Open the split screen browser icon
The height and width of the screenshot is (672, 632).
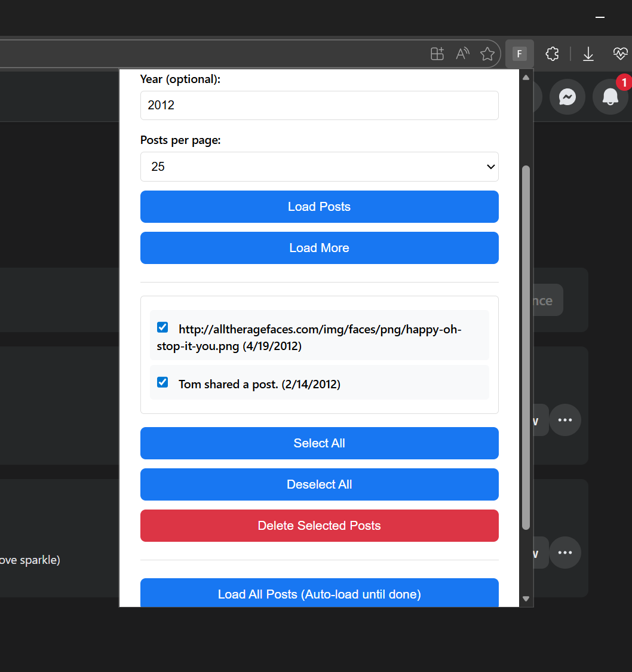pos(437,54)
